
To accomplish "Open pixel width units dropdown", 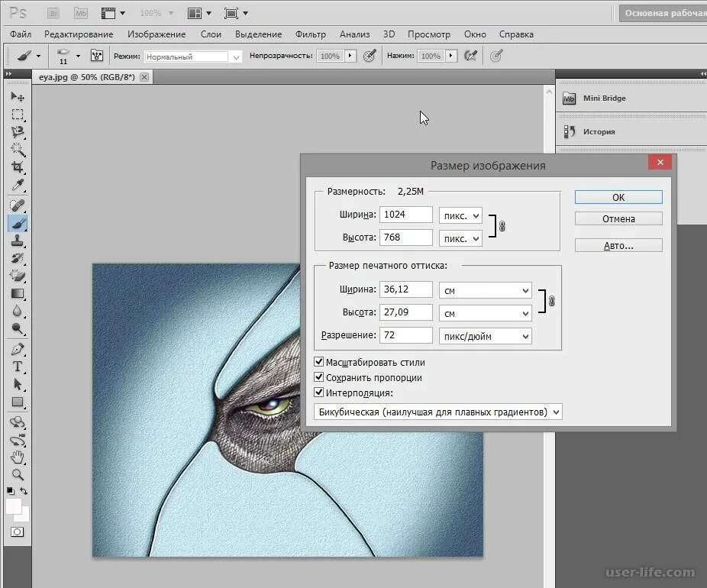I will tap(460, 215).
